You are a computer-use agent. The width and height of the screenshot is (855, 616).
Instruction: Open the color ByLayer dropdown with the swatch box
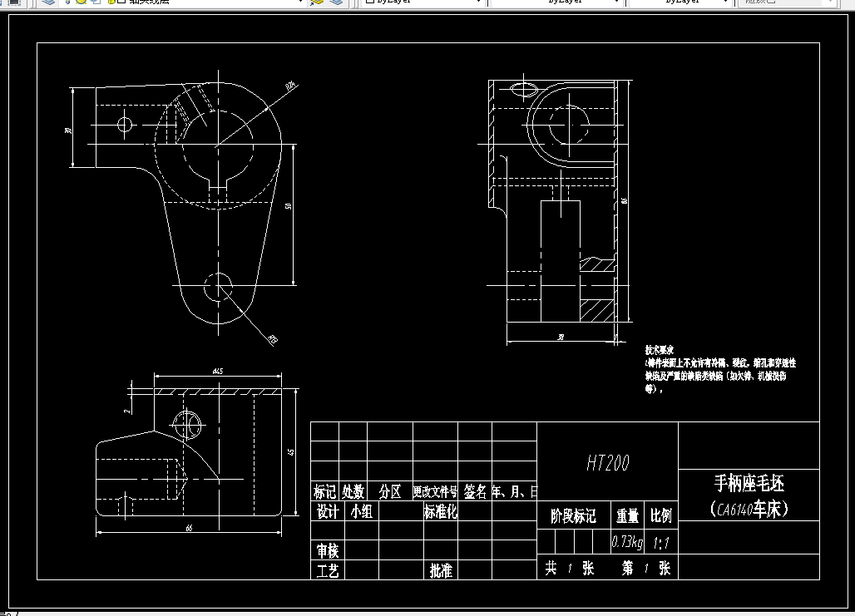click(423, 2)
